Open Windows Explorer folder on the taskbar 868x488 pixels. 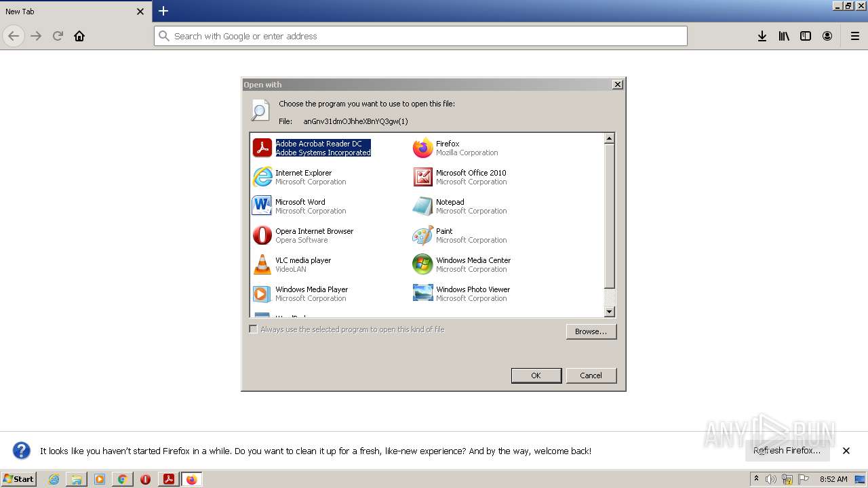point(77,479)
